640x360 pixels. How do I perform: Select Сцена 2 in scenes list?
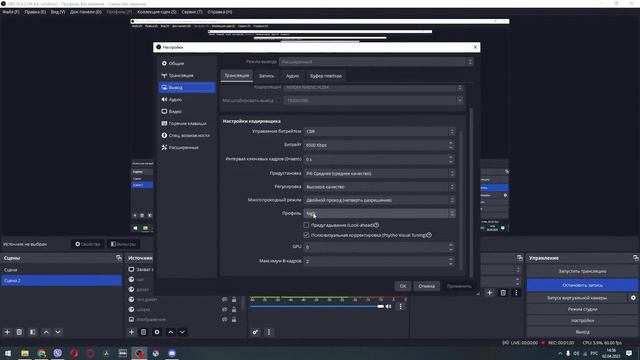pos(61,280)
